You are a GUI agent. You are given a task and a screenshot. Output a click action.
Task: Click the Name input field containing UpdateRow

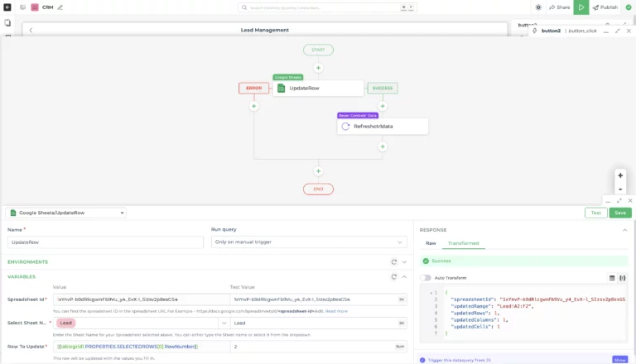pos(105,242)
